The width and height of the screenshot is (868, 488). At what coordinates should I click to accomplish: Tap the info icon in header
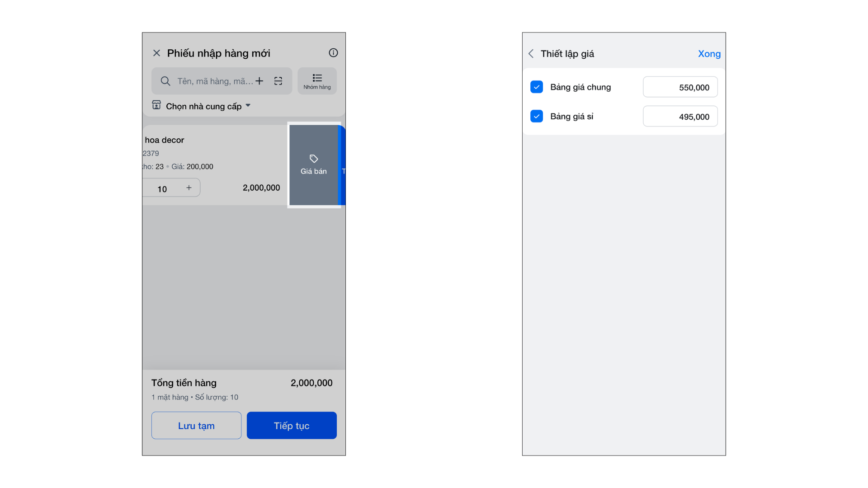[x=333, y=53]
